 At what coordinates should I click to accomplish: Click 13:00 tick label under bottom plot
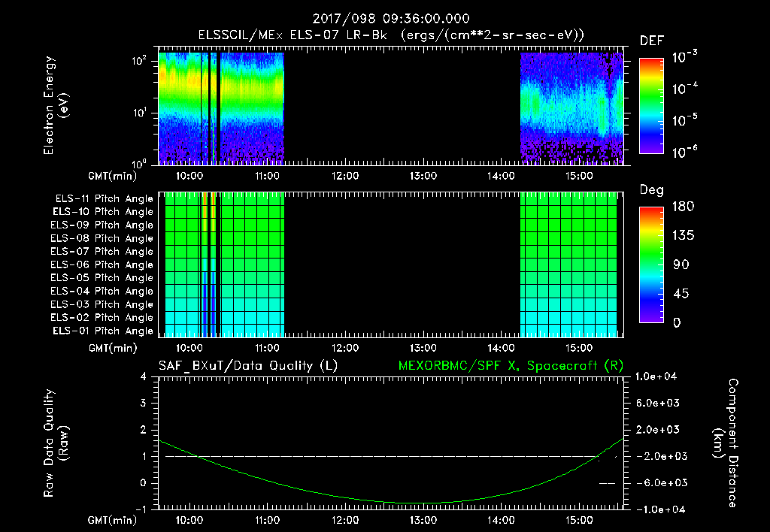[423, 520]
